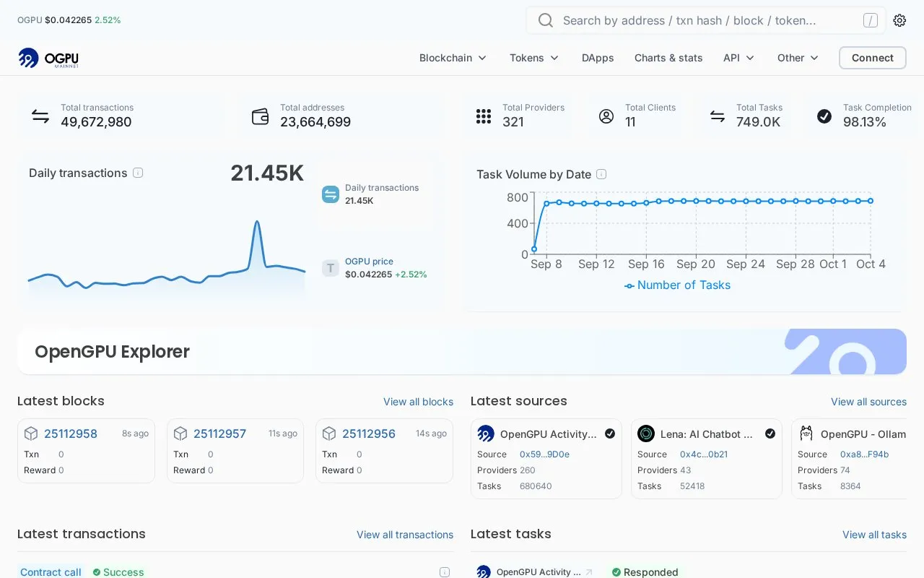Expand the Tokens menu
This screenshot has height=578, width=924.
[534, 58]
